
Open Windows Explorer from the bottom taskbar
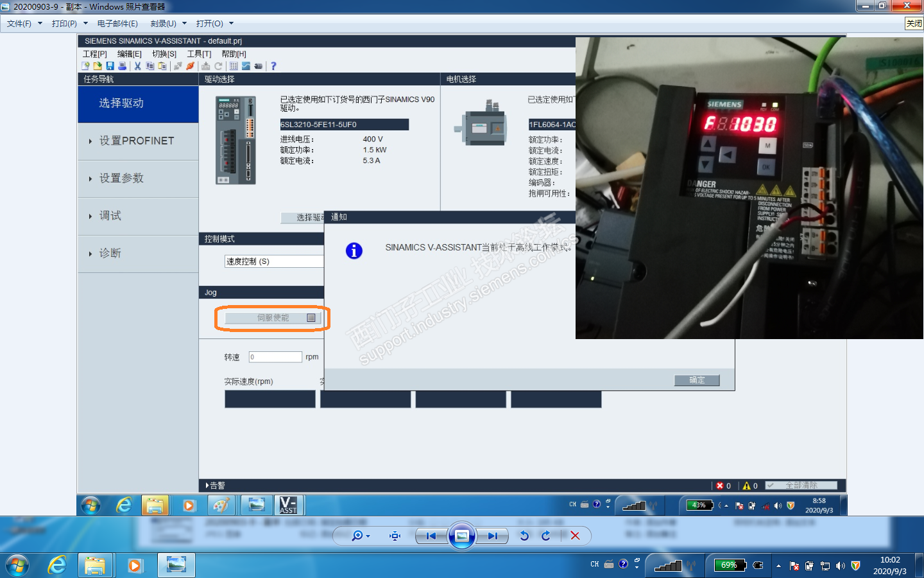coord(95,565)
